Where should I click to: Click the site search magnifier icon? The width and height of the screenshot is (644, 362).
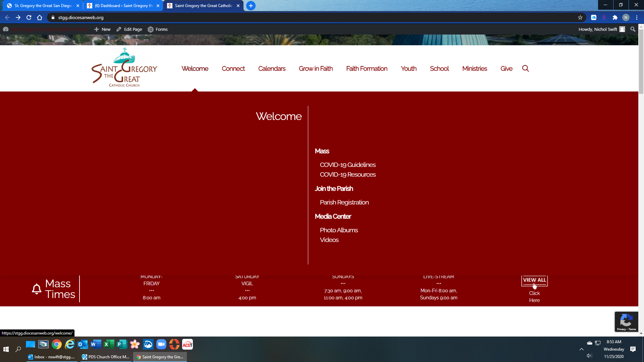[x=525, y=68]
